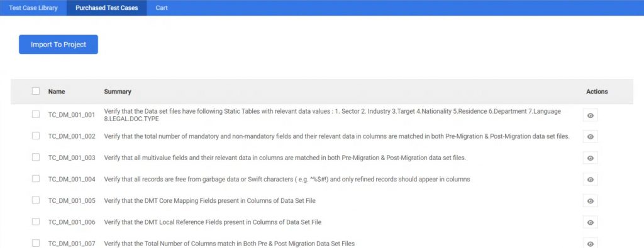Click the Import To Project button
Screen dimensions: 644x248
click(58, 45)
